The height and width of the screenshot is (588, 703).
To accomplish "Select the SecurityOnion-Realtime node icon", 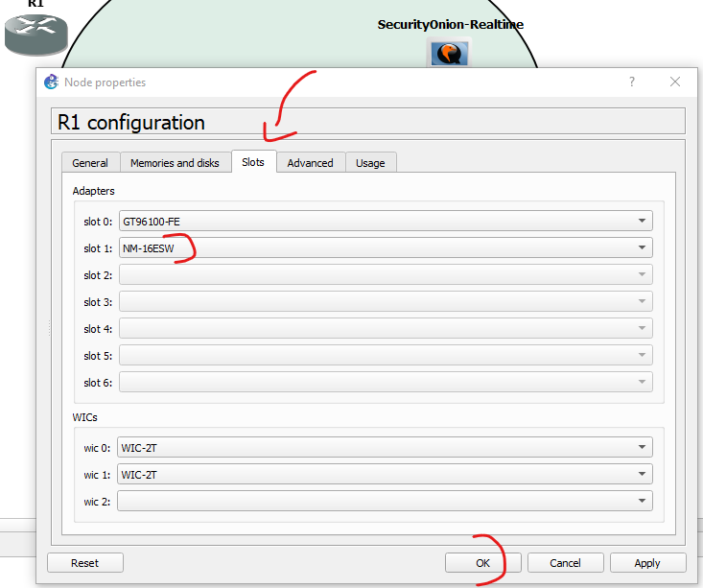I will [x=449, y=53].
